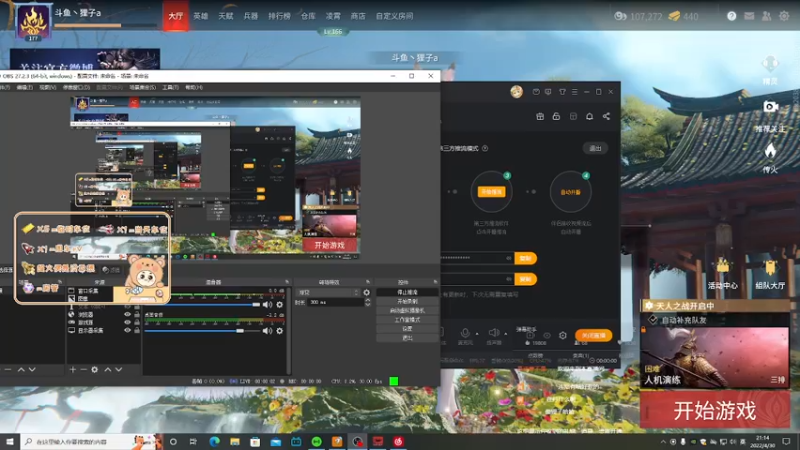Mute the first mixer audio channel
800x450 pixels.
coord(267,305)
